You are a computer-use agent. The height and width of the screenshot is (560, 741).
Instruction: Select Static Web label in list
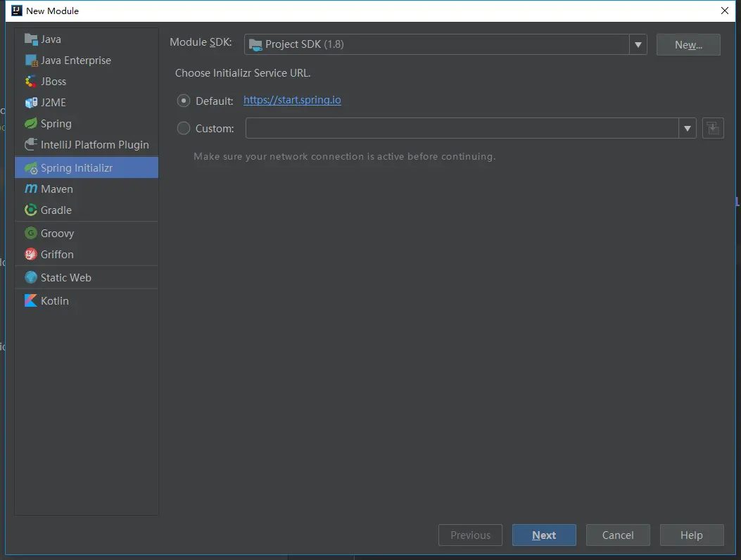coord(65,277)
